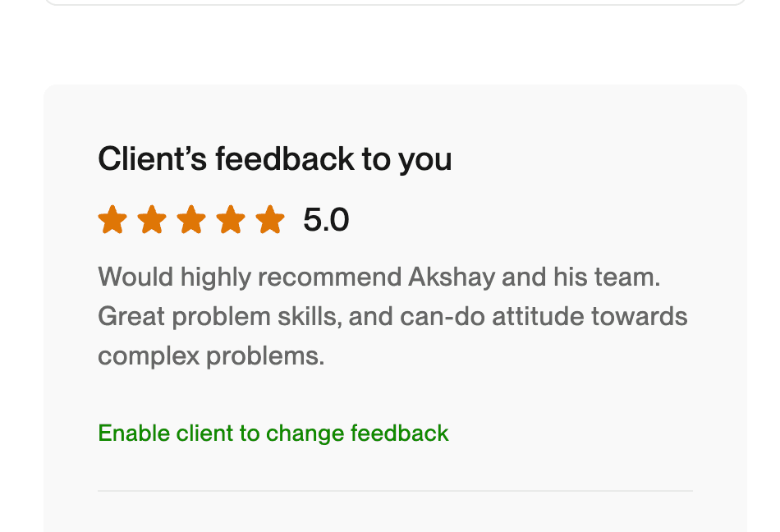Open Enable client to change feedback link

coord(273,433)
